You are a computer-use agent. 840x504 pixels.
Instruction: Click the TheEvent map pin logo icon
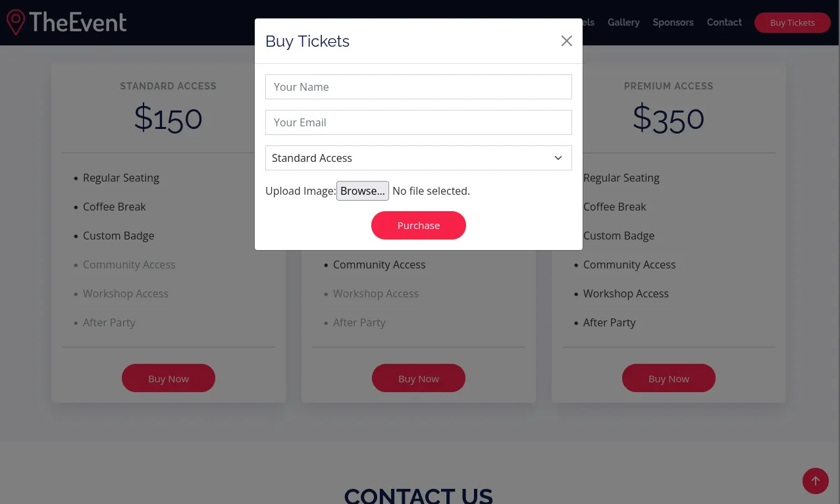16,22
